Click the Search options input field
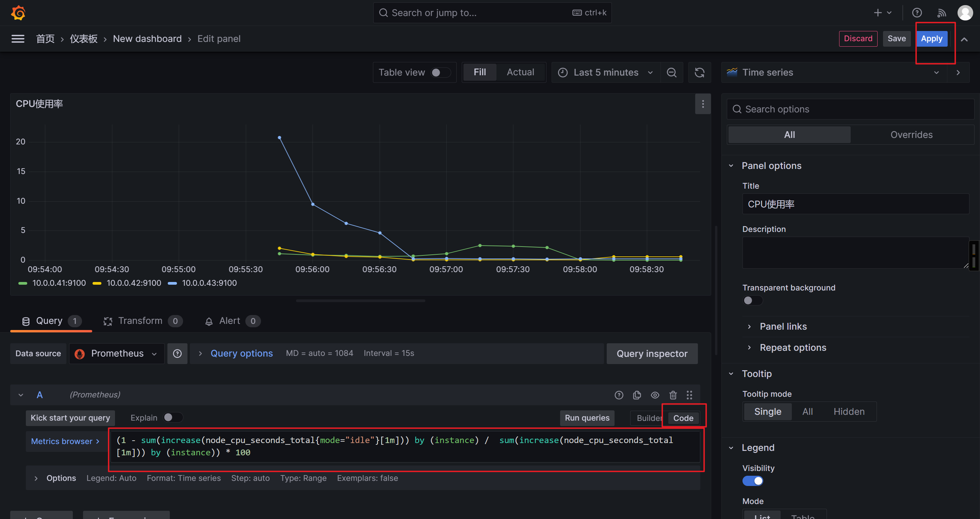Viewport: 980px width, 519px height. pos(852,109)
